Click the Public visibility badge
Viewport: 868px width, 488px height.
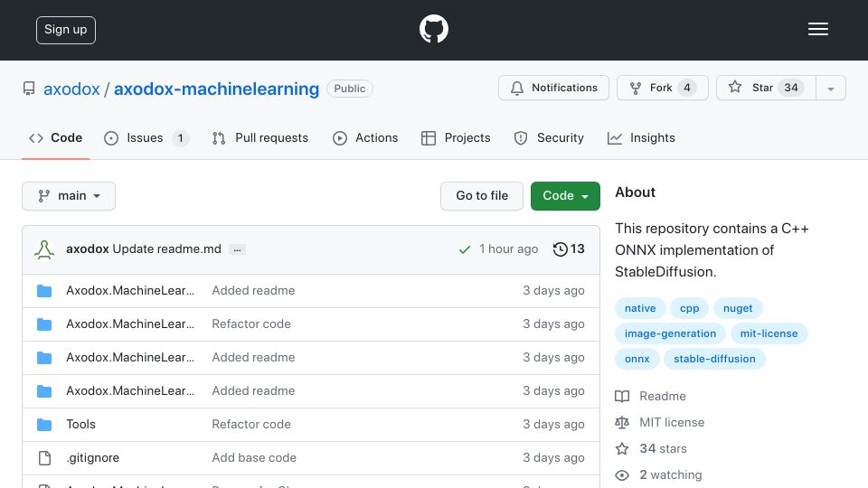coord(350,89)
